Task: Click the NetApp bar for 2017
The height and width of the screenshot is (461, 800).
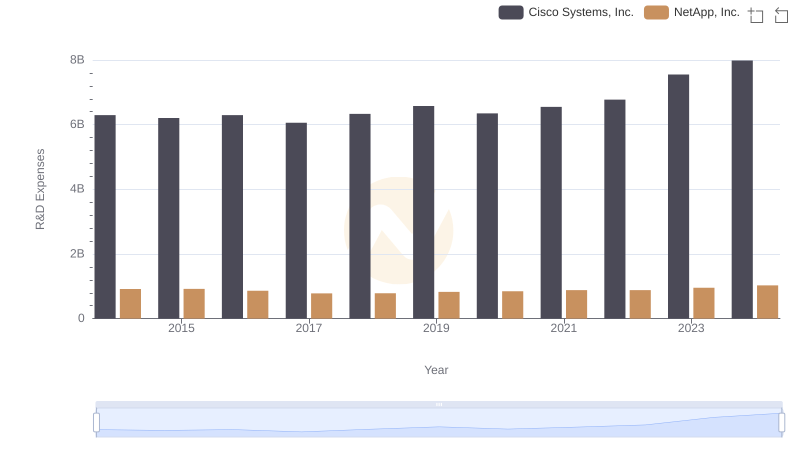Action: click(321, 306)
